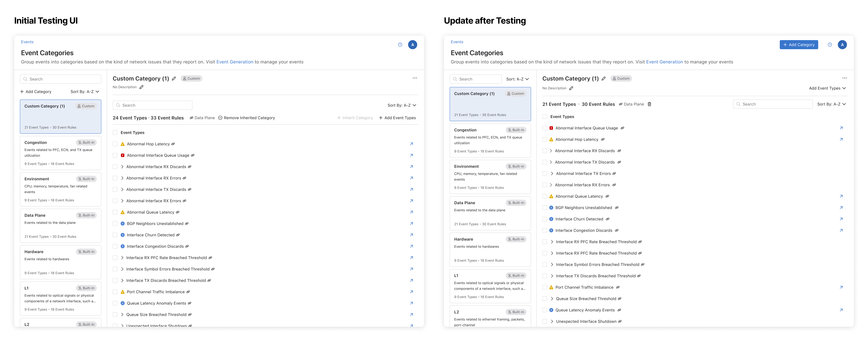Check Abnormal Hop Latency box, Update after Testing
The height and width of the screenshot is (341, 868).
[x=545, y=139]
